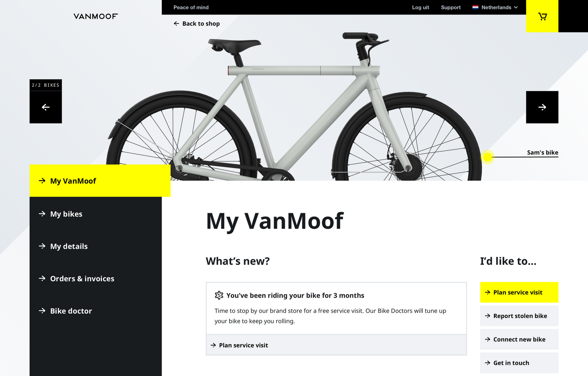
Task: Click the yellow Plan service visit button
Action: [519, 293]
